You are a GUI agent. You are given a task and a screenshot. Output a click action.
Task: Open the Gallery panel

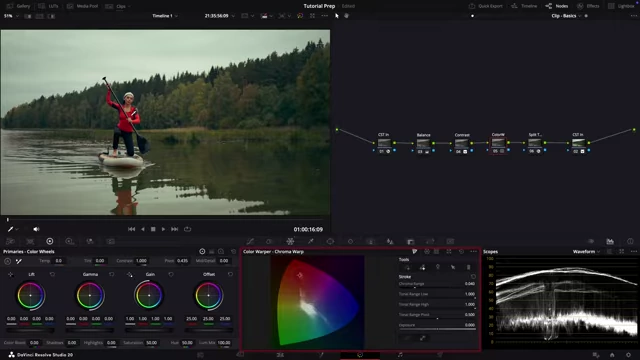coord(18,6)
